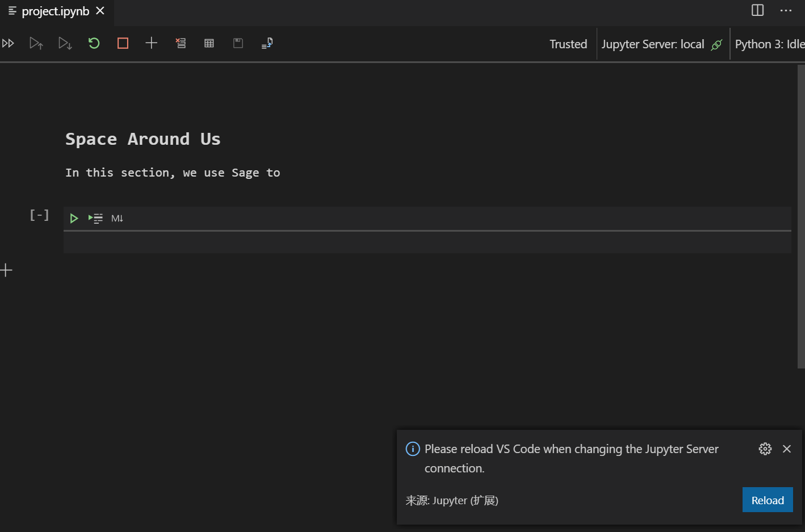Add a new cell below

(152, 43)
